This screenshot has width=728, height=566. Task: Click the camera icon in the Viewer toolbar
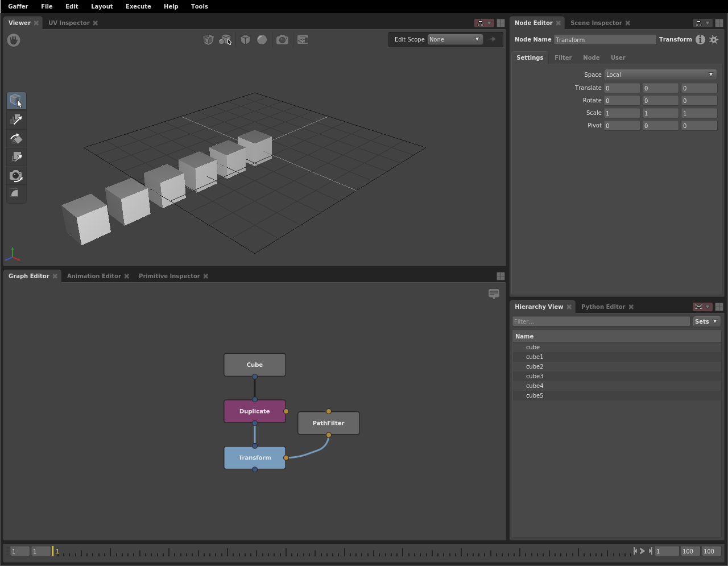click(x=282, y=40)
